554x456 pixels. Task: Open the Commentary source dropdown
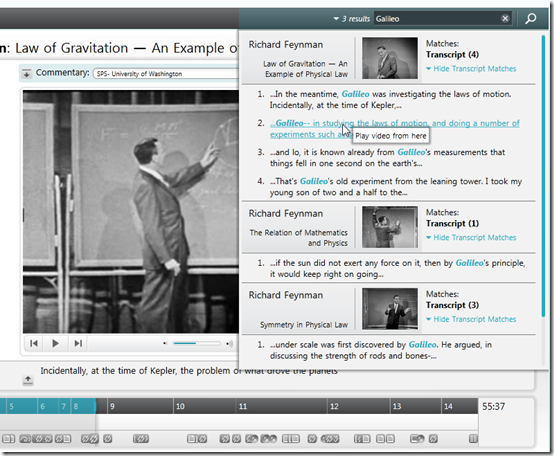[x=166, y=74]
